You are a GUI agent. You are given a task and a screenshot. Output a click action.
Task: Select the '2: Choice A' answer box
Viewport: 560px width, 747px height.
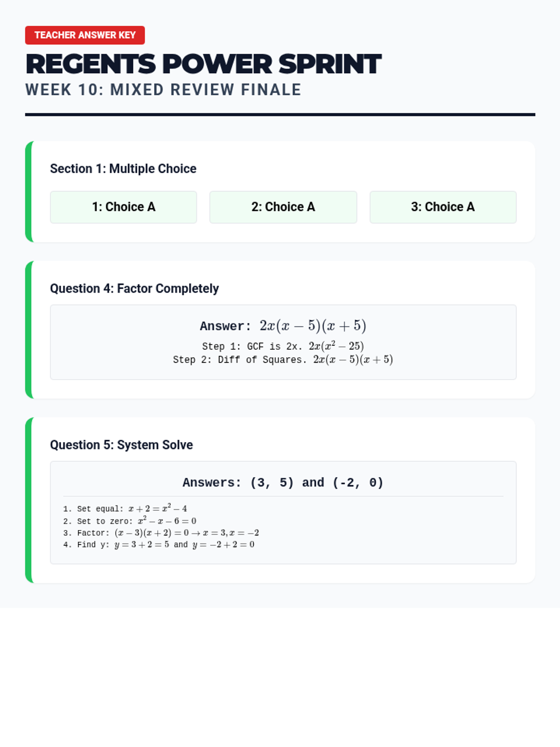283,207
